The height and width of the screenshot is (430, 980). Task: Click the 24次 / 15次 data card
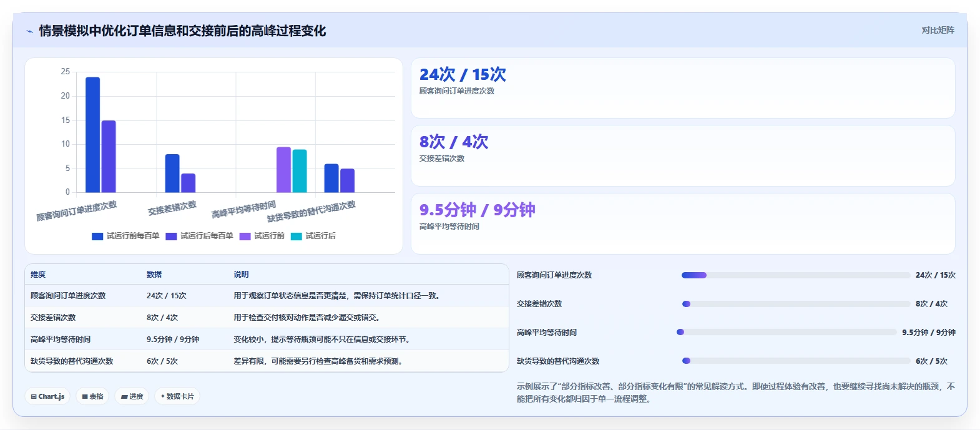coord(683,88)
